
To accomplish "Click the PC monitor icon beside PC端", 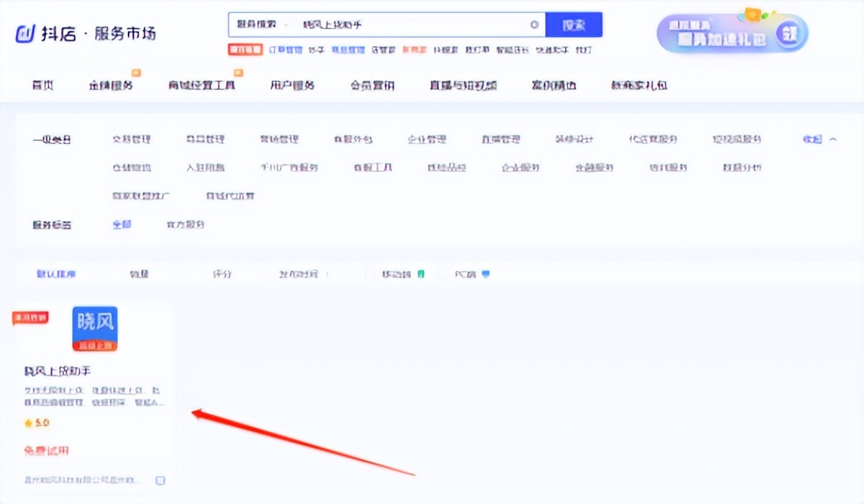I will 486,274.
